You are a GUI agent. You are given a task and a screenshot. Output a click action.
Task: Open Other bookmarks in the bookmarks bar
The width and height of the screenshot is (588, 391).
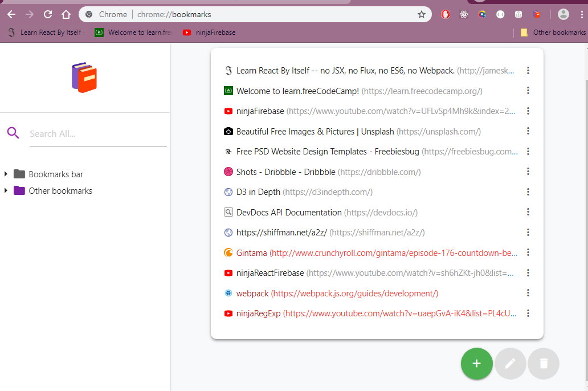click(x=553, y=32)
